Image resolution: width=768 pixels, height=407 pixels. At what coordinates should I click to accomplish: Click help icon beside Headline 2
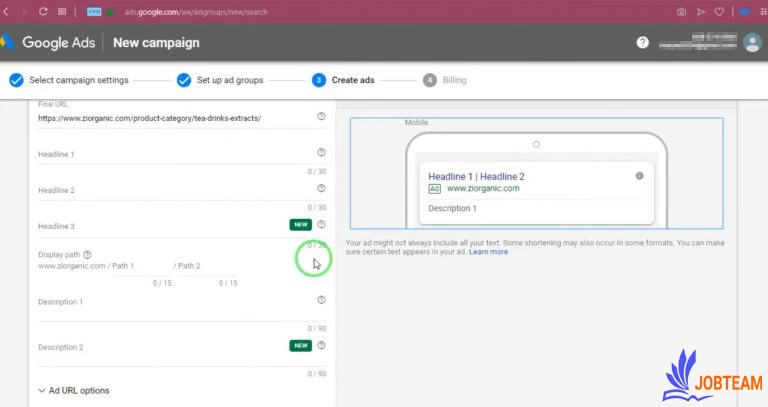click(321, 188)
